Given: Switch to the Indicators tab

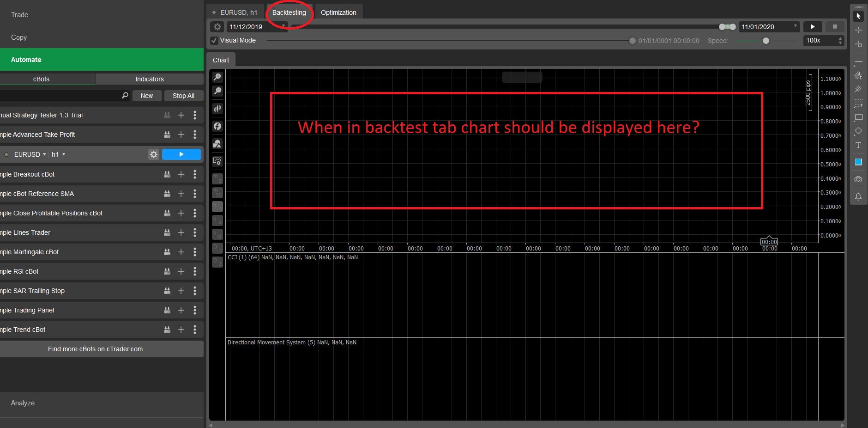Looking at the screenshot, I should pyautogui.click(x=150, y=79).
